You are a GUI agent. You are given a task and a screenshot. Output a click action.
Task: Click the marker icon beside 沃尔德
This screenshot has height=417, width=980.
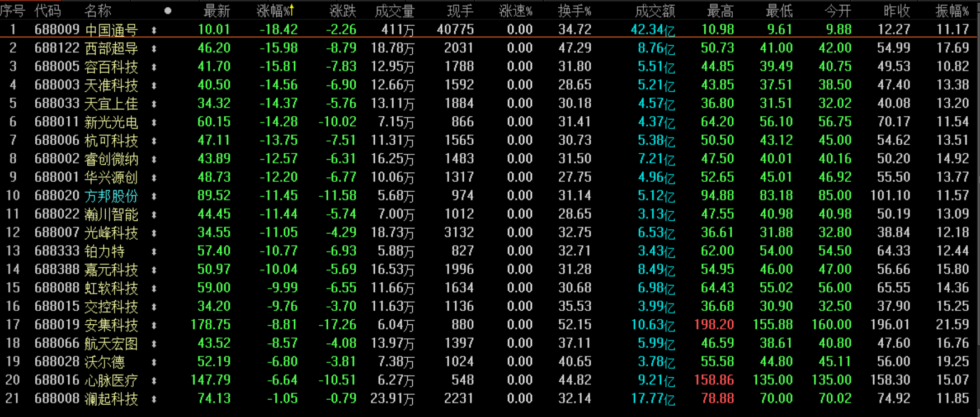[x=154, y=362]
